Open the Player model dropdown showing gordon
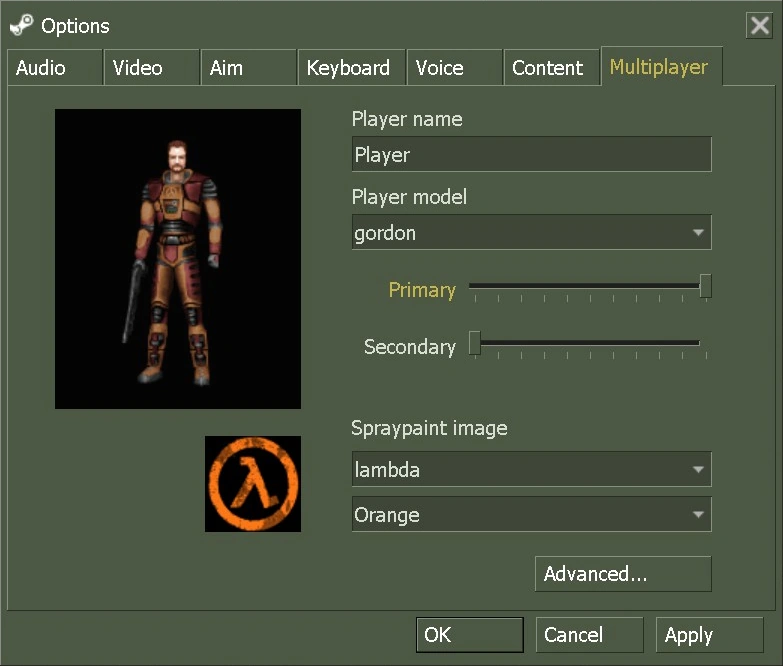Image resolution: width=783 pixels, height=666 pixels. 531,232
